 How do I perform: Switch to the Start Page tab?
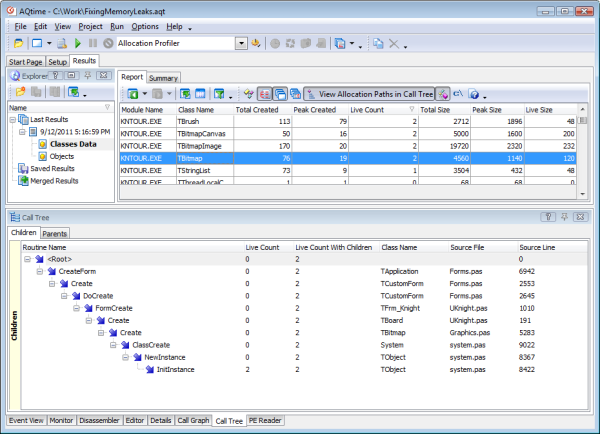26,62
